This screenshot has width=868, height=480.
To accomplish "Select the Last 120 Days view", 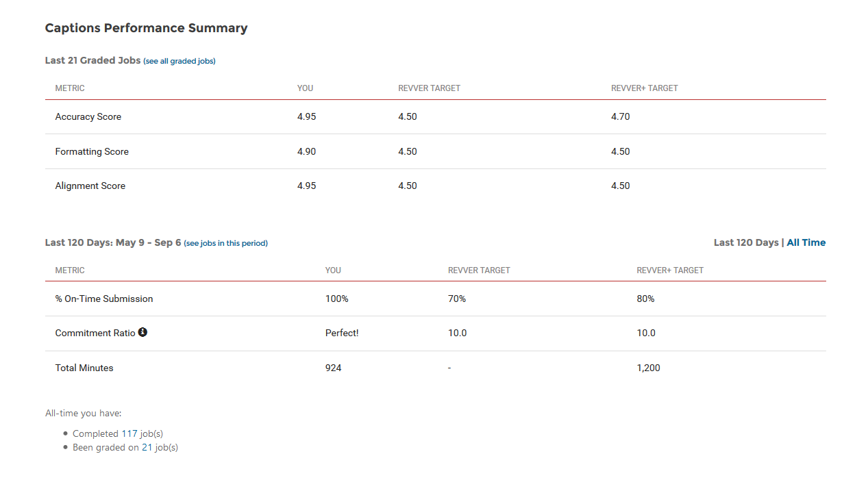I will pos(746,242).
